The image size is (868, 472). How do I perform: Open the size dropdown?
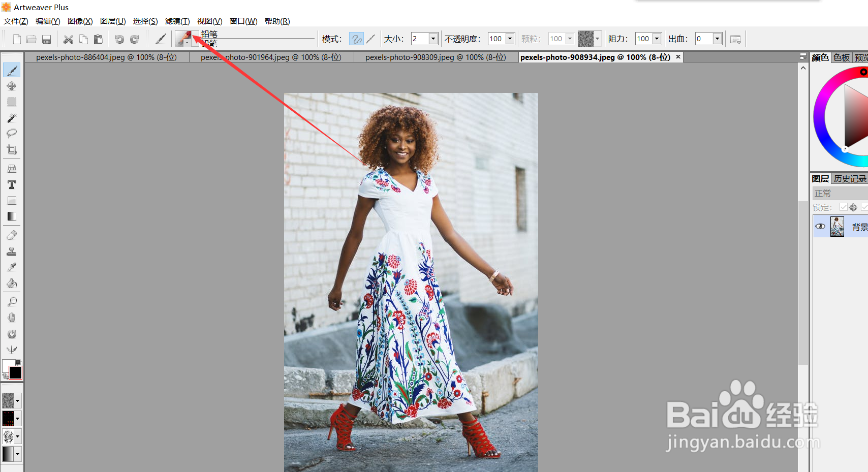click(x=433, y=39)
